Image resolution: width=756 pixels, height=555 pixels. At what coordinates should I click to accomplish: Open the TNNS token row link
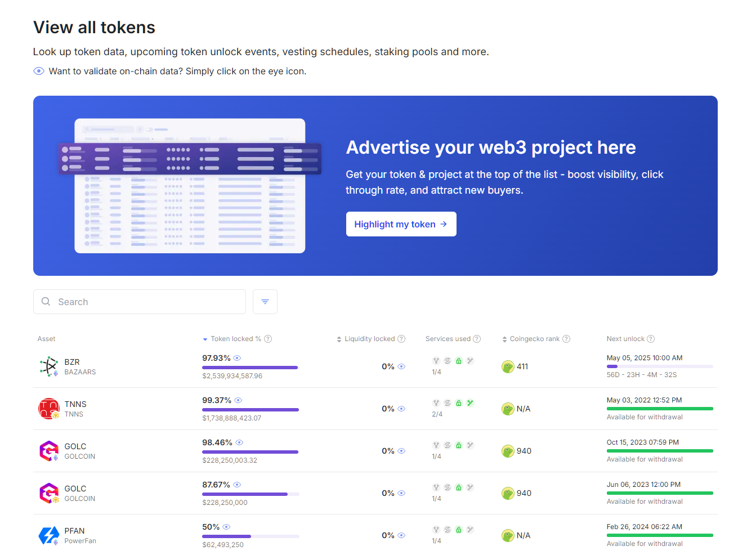click(75, 404)
